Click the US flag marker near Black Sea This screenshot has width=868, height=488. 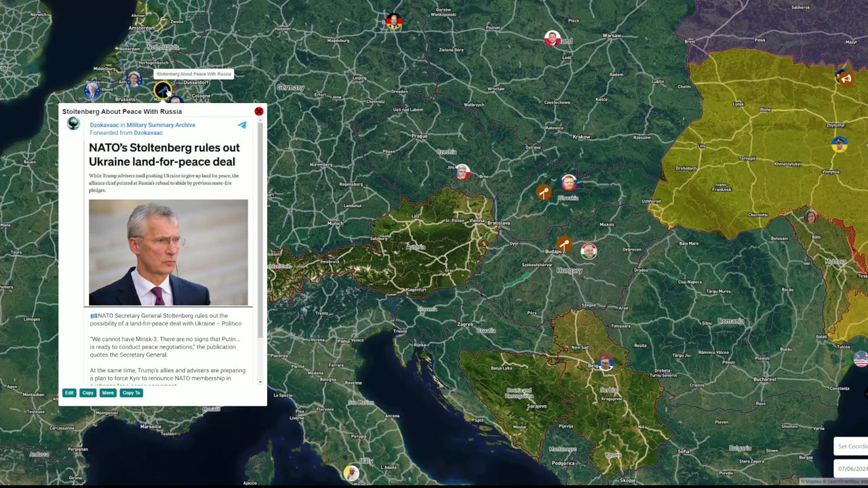861,359
